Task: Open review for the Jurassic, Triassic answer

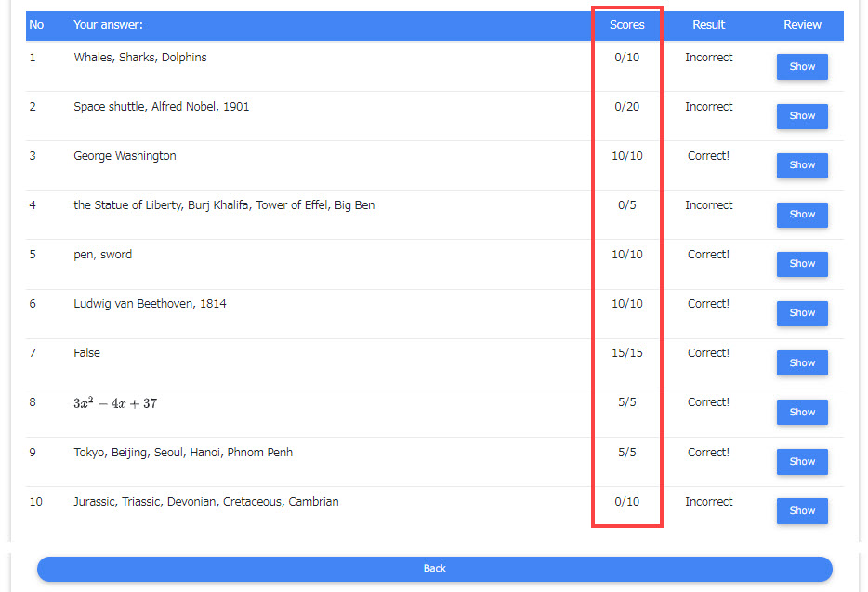Action: 801,511
